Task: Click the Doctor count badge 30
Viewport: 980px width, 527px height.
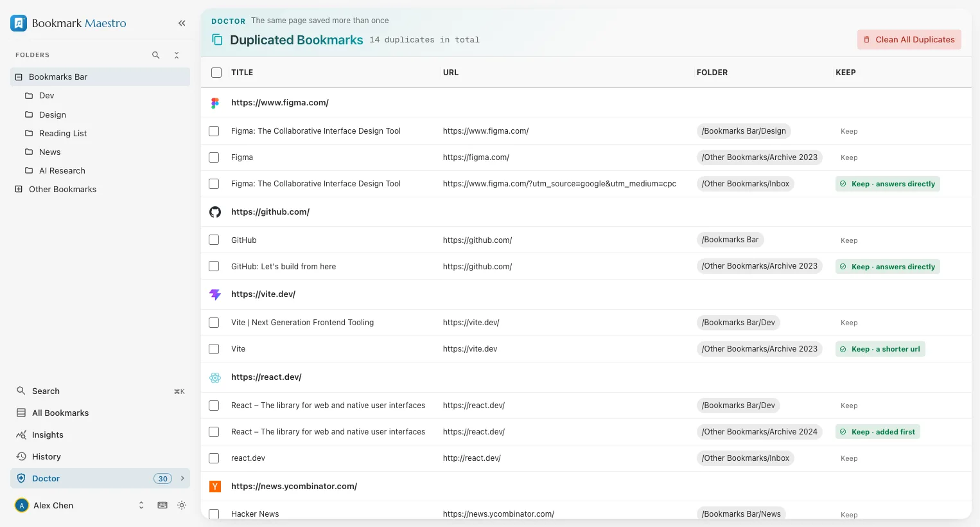Action: [163, 478]
